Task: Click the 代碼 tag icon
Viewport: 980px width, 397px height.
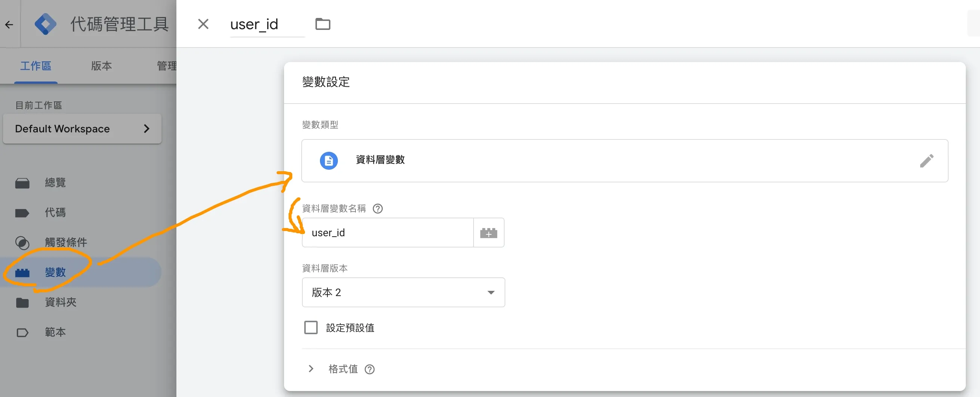Action: (x=22, y=213)
